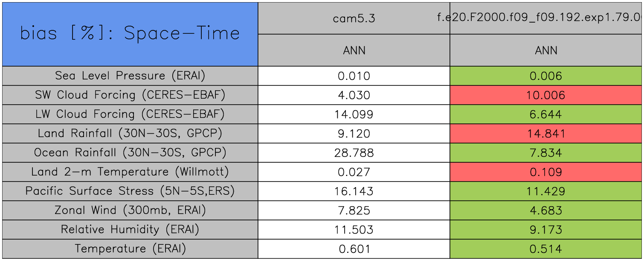Select the LW Cloud Forcing (CERES-EBAF) row label
Viewport: 644px width, 261px height.
coord(130,114)
